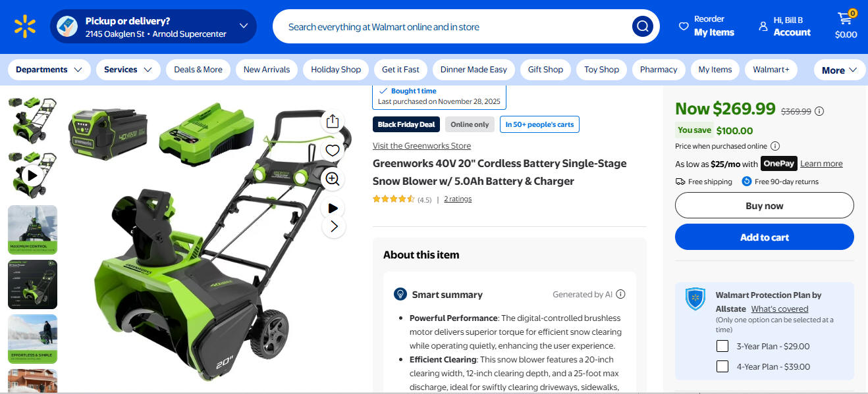The height and width of the screenshot is (394, 868).
Task: Visit the Greenworks Store link
Action: (421, 146)
